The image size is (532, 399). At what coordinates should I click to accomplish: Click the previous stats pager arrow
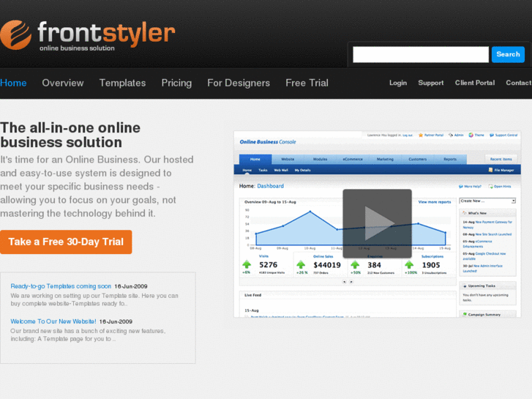pyautogui.click(x=345, y=282)
